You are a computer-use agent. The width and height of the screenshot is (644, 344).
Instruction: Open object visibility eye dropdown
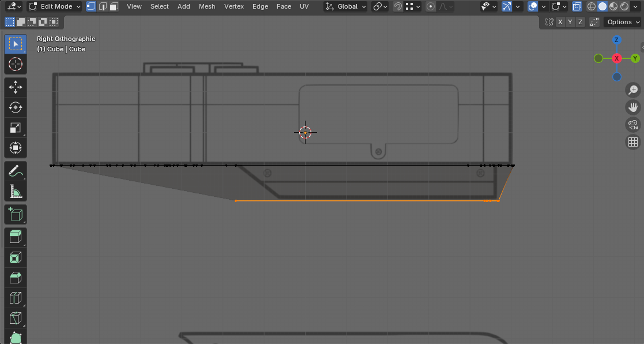pyautogui.click(x=489, y=6)
